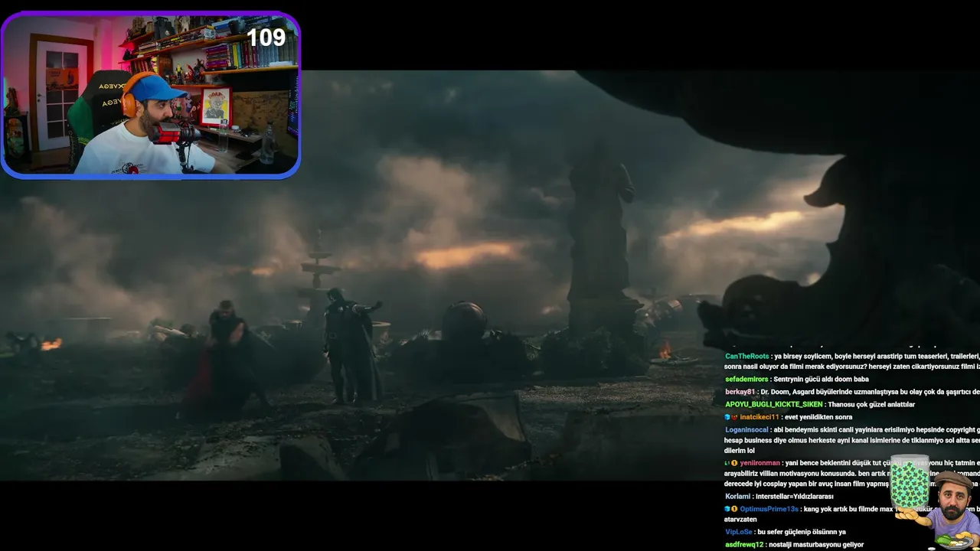Open chat user yenilronman

pyautogui.click(x=760, y=463)
